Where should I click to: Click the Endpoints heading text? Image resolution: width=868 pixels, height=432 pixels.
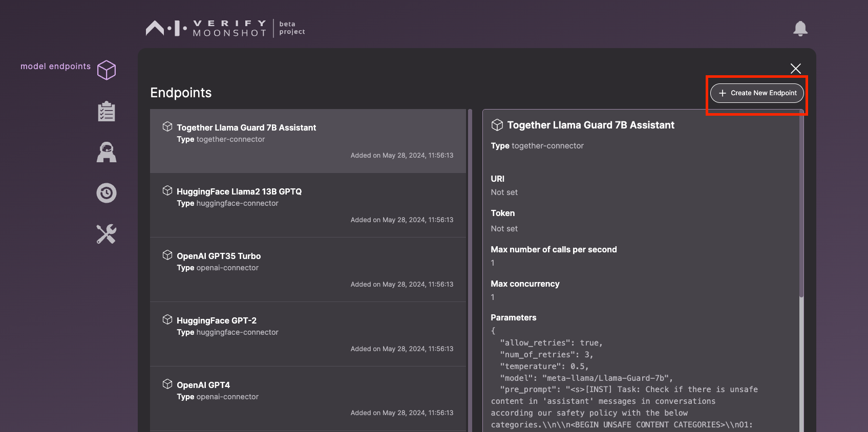click(x=181, y=93)
